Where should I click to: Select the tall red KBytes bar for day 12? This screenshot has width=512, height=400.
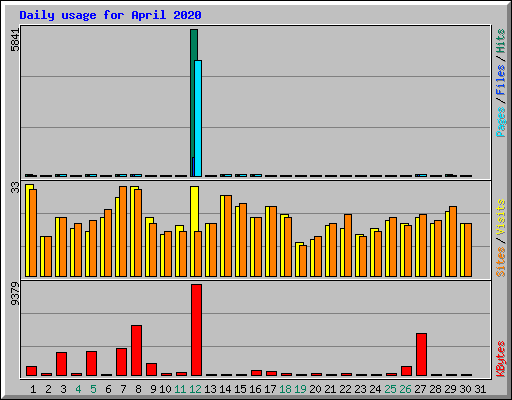pos(196,330)
